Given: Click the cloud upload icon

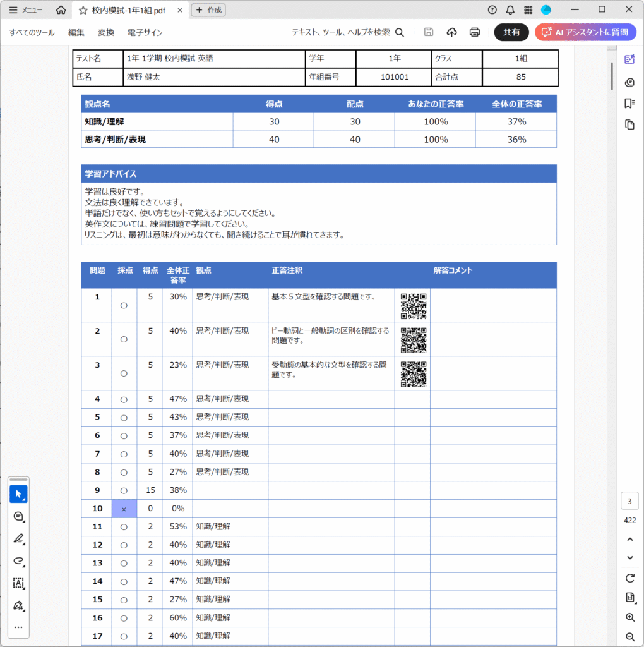Looking at the screenshot, I should point(451,32).
